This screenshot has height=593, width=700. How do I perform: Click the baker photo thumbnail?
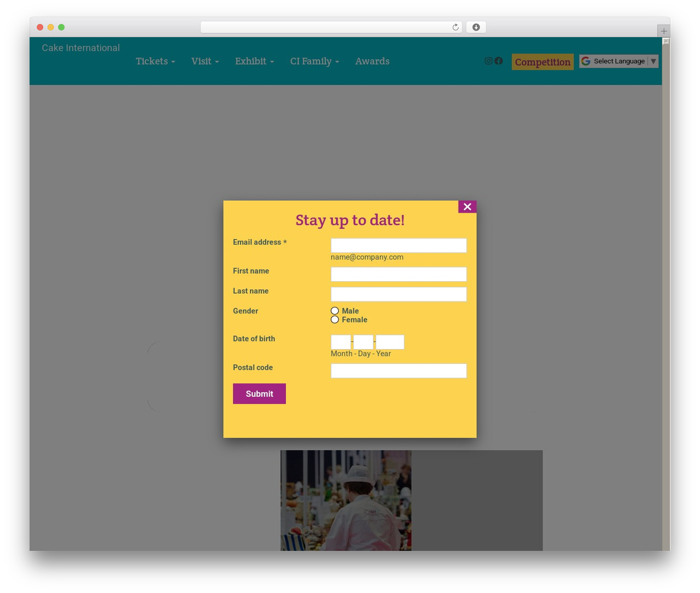pyautogui.click(x=346, y=501)
